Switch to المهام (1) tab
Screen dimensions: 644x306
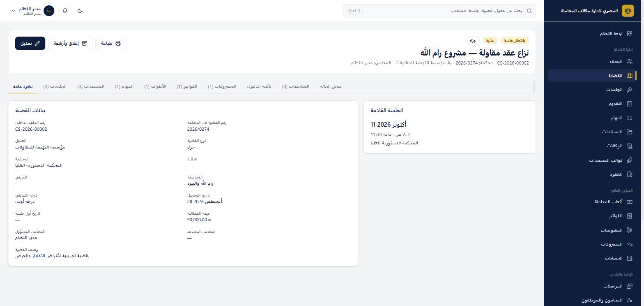124,86
